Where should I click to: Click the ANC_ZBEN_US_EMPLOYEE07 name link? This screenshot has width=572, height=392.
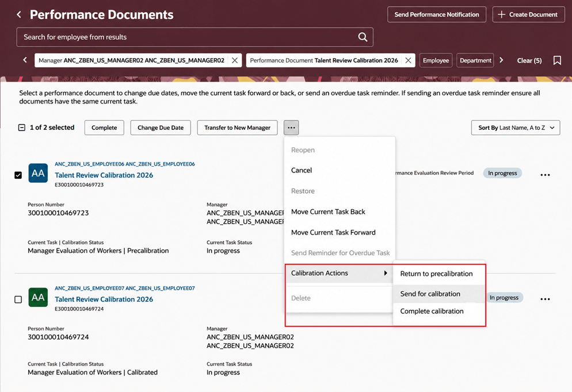[125, 288]
